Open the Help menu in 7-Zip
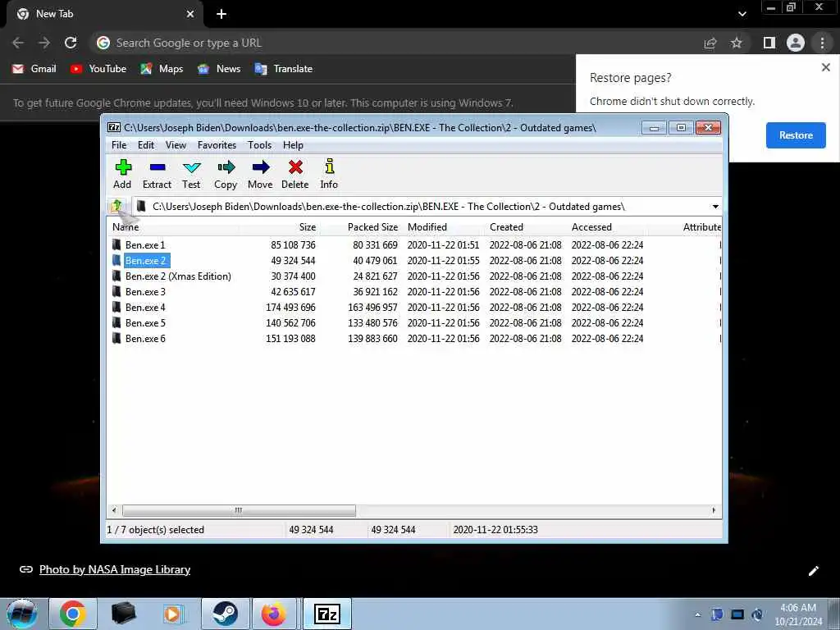Screen dimensions: 840x630 tap(293, 145)
